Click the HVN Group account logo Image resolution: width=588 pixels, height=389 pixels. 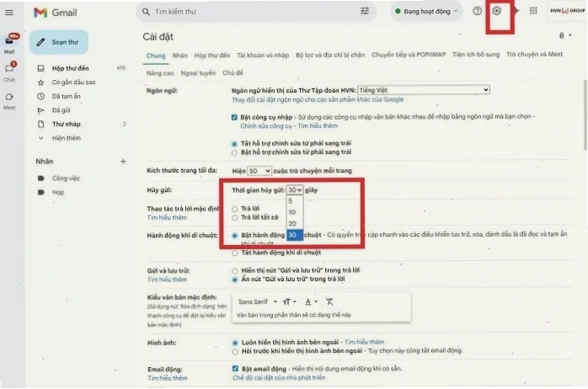568,10
